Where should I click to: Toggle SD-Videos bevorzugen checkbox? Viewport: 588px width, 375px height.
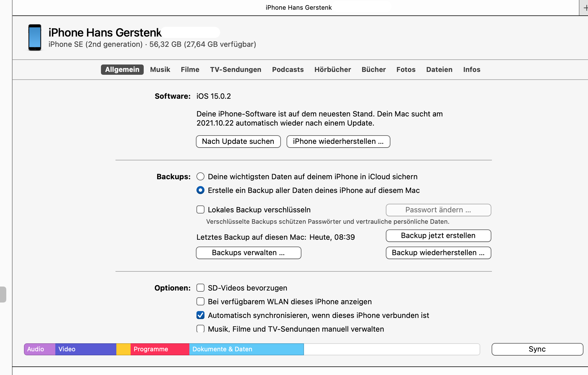pos(200,288)
